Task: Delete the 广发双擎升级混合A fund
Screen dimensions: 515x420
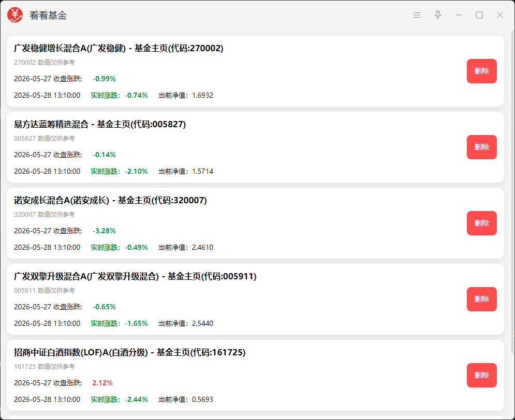Action: pos(481,299)
